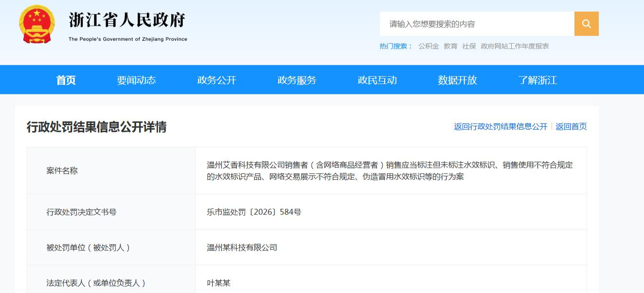Click hot search 政府网站工作年度报表
Screen dimensions: 644x293
pos(515,46)
